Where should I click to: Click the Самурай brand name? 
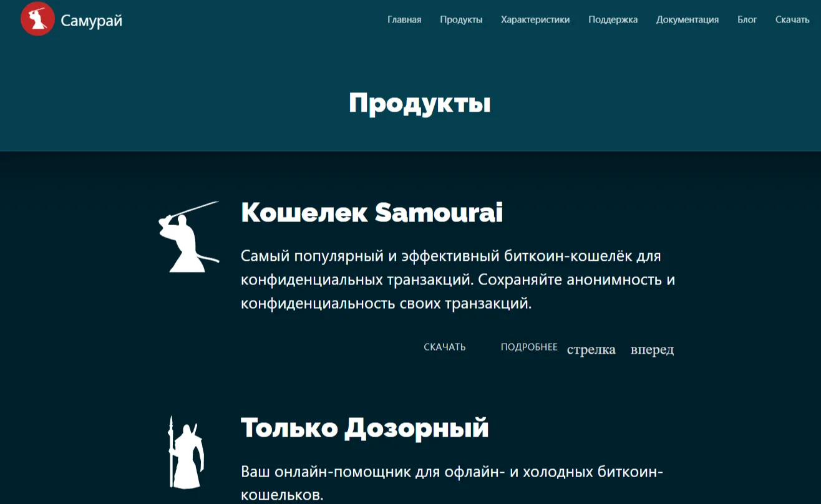click(x=92, y=21)
